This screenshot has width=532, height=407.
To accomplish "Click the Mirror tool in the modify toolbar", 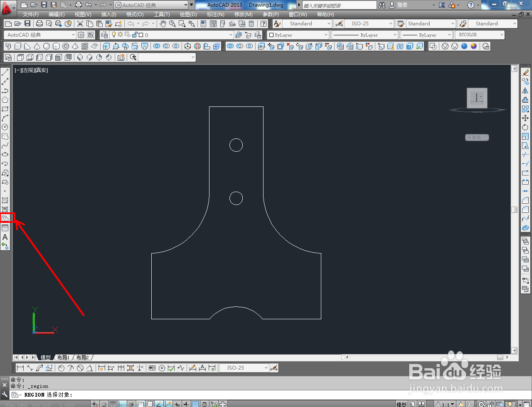I will (x=525, y=91).
